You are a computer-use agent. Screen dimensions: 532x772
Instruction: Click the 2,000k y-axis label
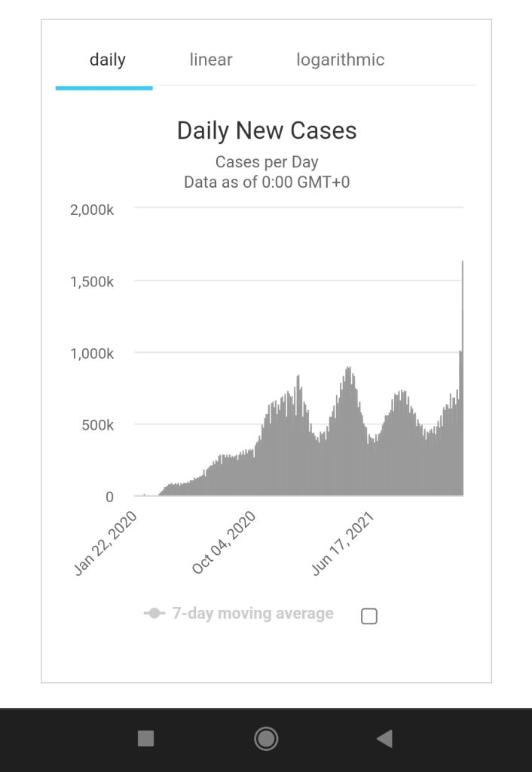tap(92, 210)
